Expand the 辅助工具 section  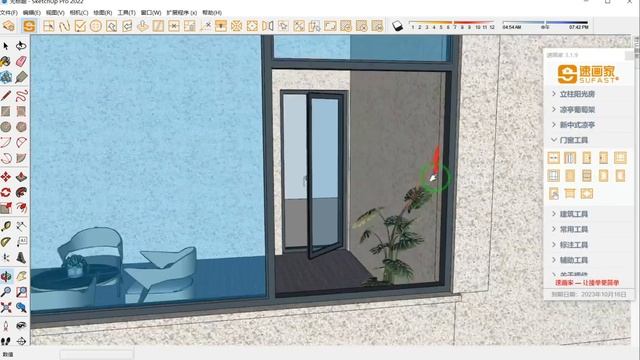(569, 260)
